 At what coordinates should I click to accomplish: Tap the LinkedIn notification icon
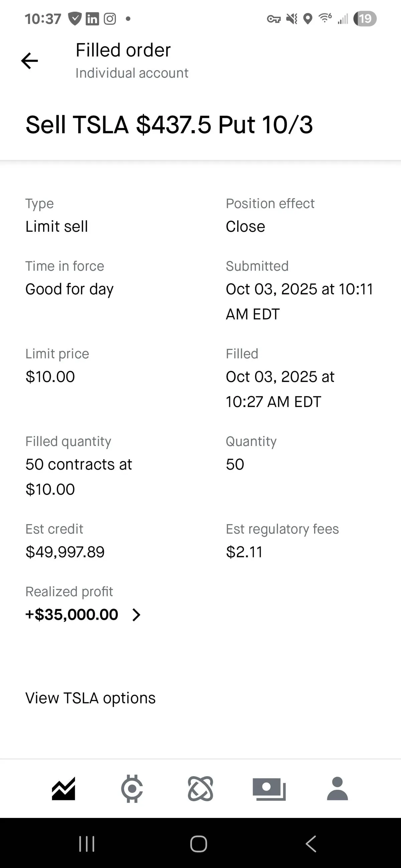coord(92,19)
